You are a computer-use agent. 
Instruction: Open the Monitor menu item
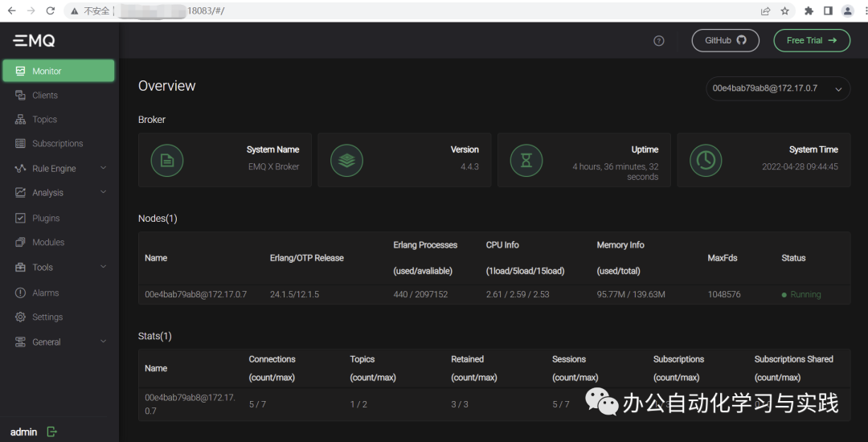[x=59, y=71]
